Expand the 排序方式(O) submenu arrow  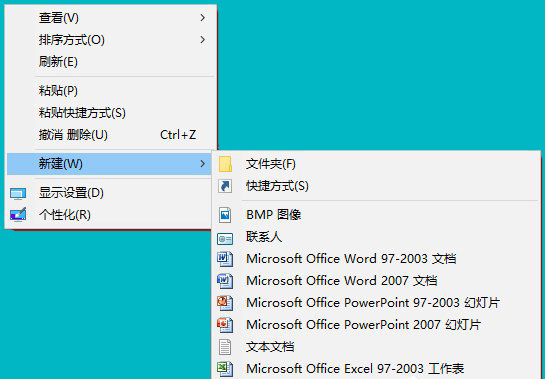click(203, 40)
